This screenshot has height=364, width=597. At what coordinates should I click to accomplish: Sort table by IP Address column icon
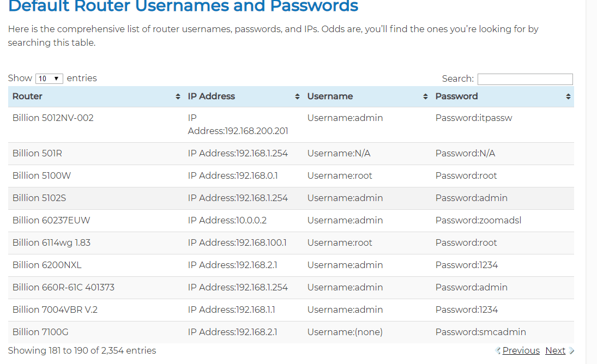(x=297, y=96)
